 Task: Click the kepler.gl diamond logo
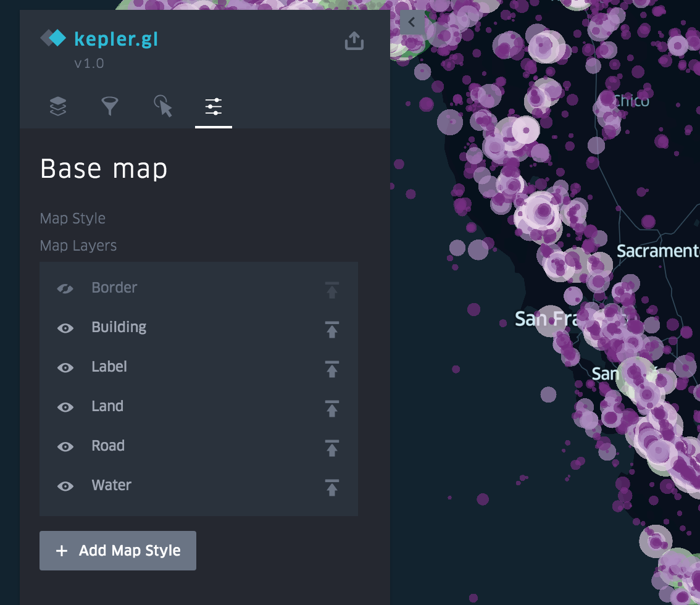pyautogui.click(x=53, y=37)
